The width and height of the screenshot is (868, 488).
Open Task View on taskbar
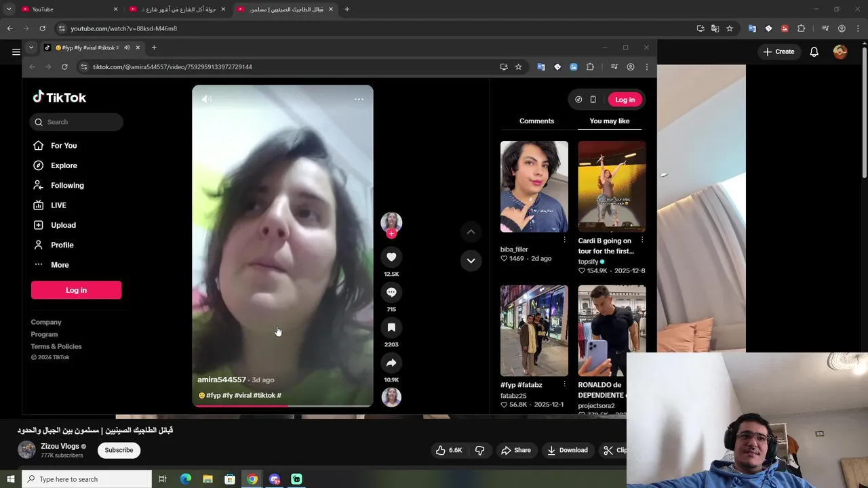(x=163, y=479)
